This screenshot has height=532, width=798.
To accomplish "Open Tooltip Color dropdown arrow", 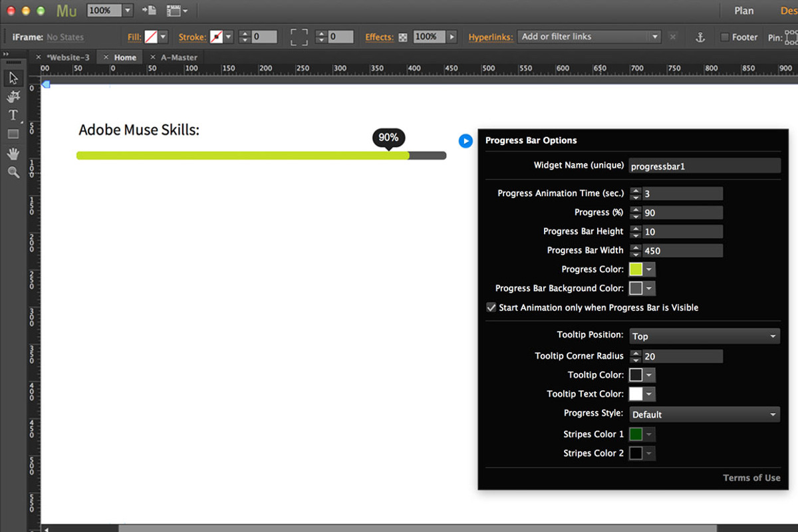I will point(650,375).
